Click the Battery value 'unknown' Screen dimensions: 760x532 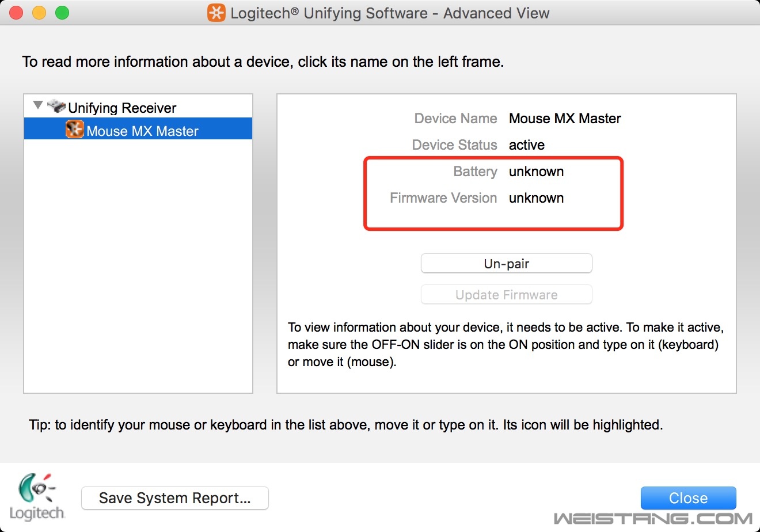pos(536,172)
